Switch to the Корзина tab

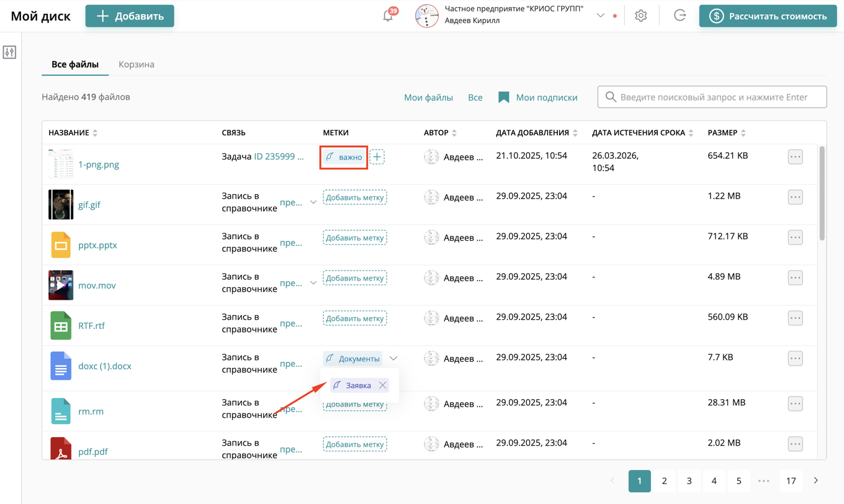click(x=137, y=65)
